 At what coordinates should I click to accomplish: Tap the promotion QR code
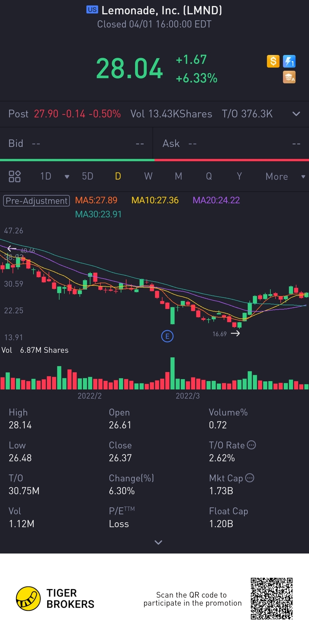pyautogui.click(x=272, y=598)
